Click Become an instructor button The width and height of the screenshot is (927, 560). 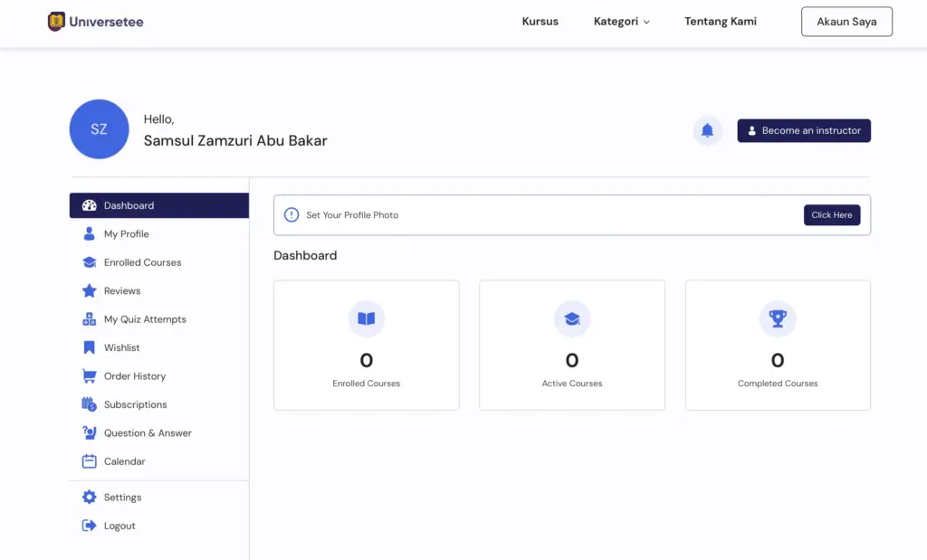pyautogui.click(x=803, y=130)
